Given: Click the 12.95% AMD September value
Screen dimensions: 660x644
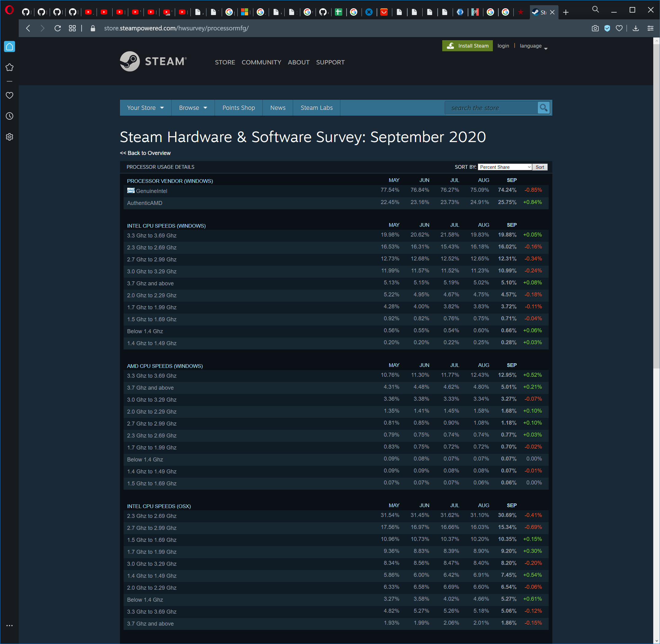Looking at the screenshot, I should (x=507, y=375).
